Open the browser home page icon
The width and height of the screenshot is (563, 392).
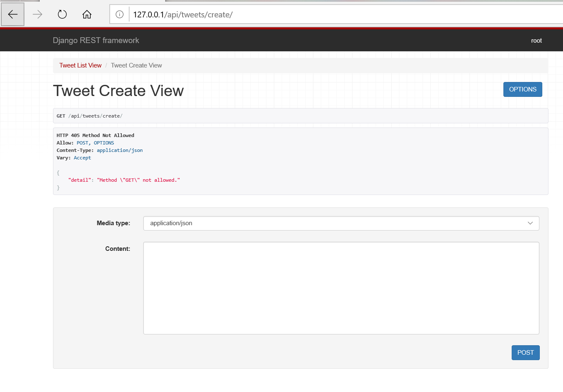click(87, 14)
